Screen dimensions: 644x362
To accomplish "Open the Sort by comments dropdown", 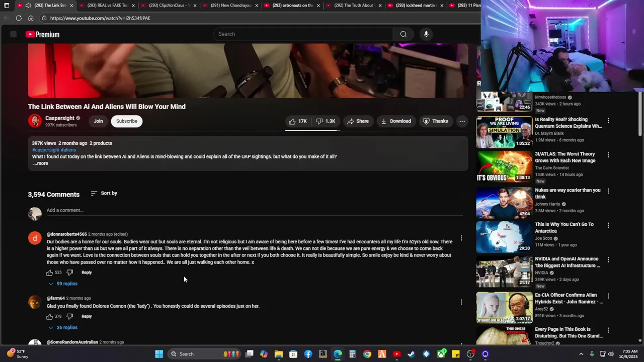I will point(104,193).
